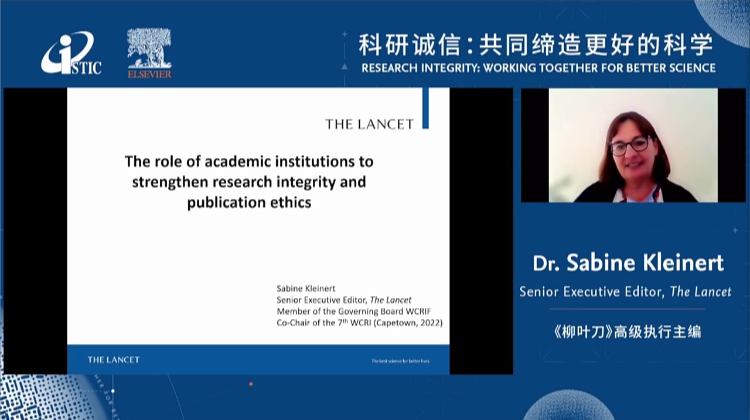Click 'Sabine Kleinert' name on slide
750x420 pixels.
click(x=306, y=288)
